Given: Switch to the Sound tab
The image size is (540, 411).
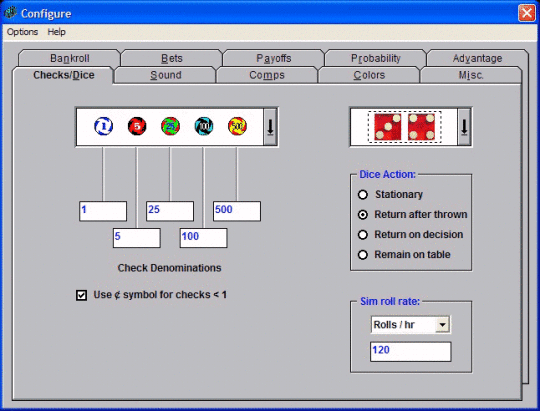Looking at the screenshot, I should point(165,75).
